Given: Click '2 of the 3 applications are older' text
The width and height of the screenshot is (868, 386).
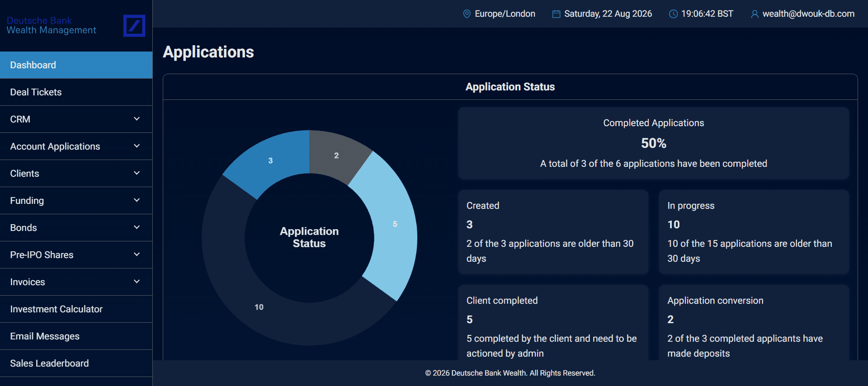Looking at the screenshot, I should point(550,251).
